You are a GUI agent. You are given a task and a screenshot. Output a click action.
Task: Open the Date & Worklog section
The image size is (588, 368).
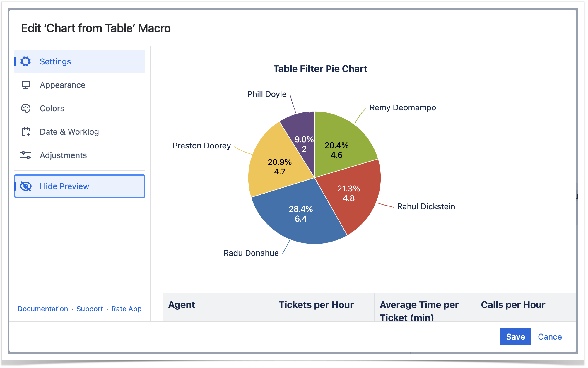point(69,132)
